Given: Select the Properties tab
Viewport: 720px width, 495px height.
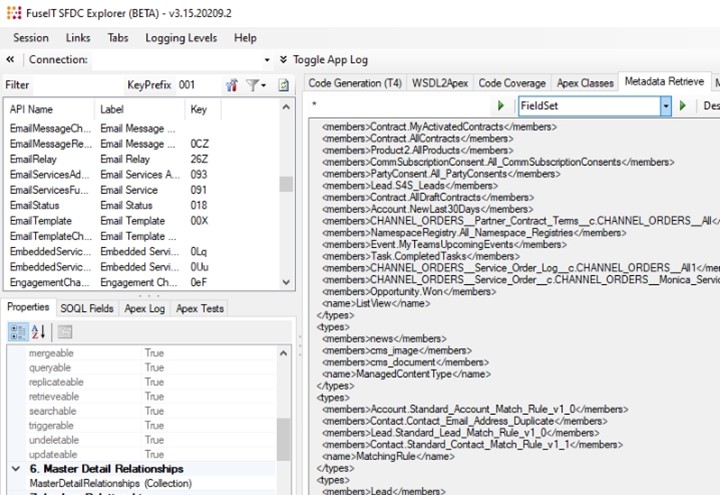Looking at the screenshot, I should [x=28, y=307].
